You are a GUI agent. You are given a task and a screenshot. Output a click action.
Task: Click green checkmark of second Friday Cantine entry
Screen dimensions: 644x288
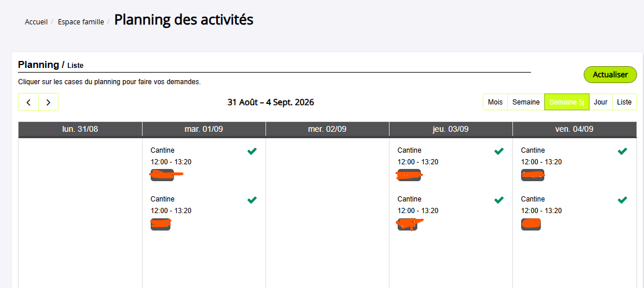coord(622,200)
